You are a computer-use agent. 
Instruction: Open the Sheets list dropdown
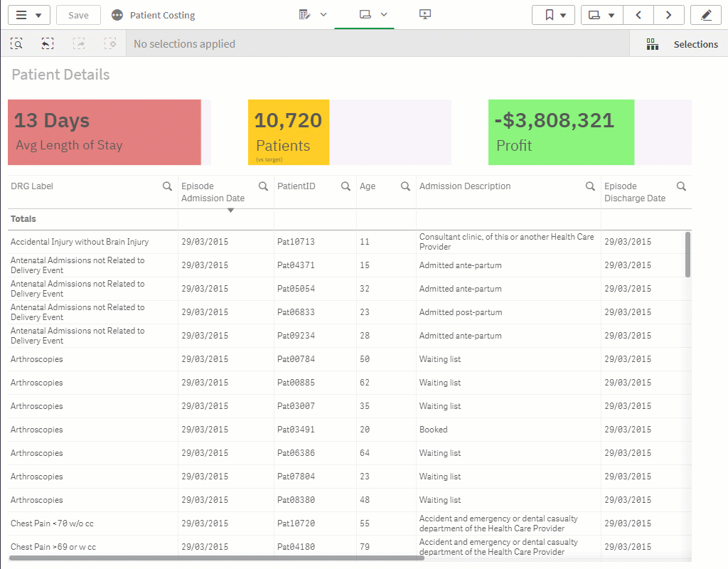point(601,15)
